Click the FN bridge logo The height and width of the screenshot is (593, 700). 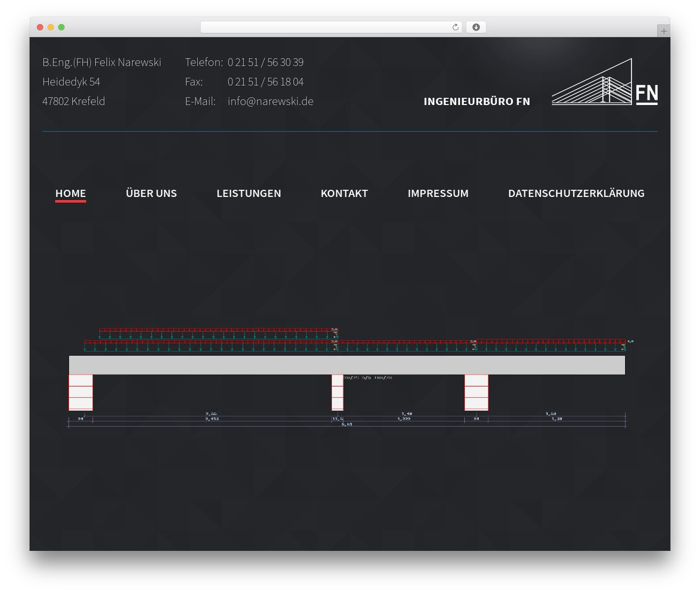click(604, 82)
